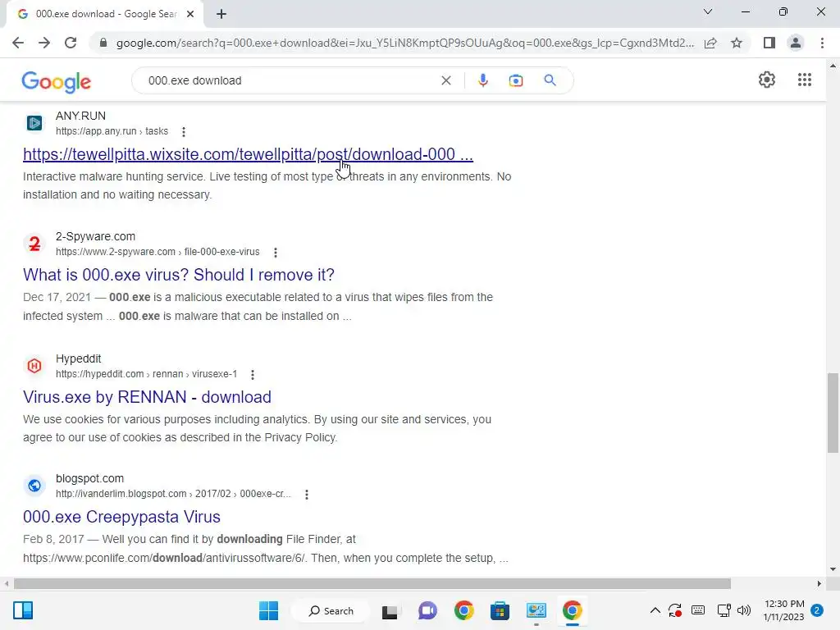Click the https://hypeddit.com › rennan › virusexe-1 URL
The image size is (840, 630).
(x=146, y=374)
